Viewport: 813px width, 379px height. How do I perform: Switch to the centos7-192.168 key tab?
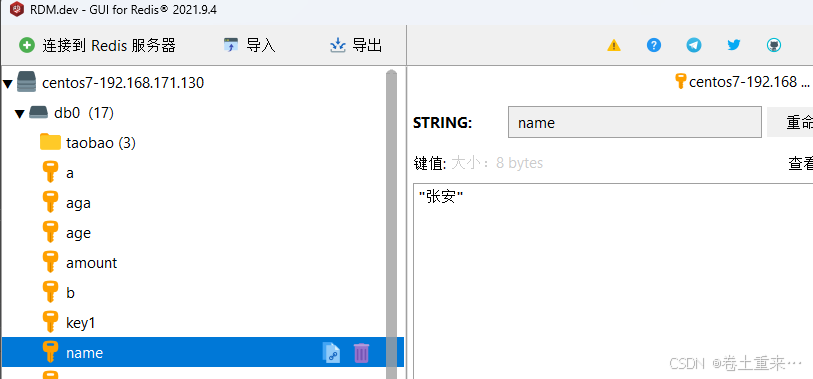[742, 81]
